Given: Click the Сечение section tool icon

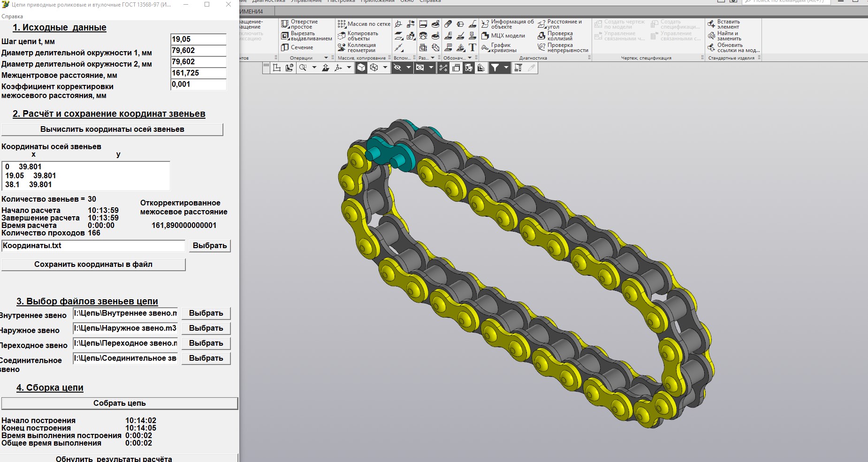Looking at the screenshot, I should pyautogui.click(x=285, y=47).
